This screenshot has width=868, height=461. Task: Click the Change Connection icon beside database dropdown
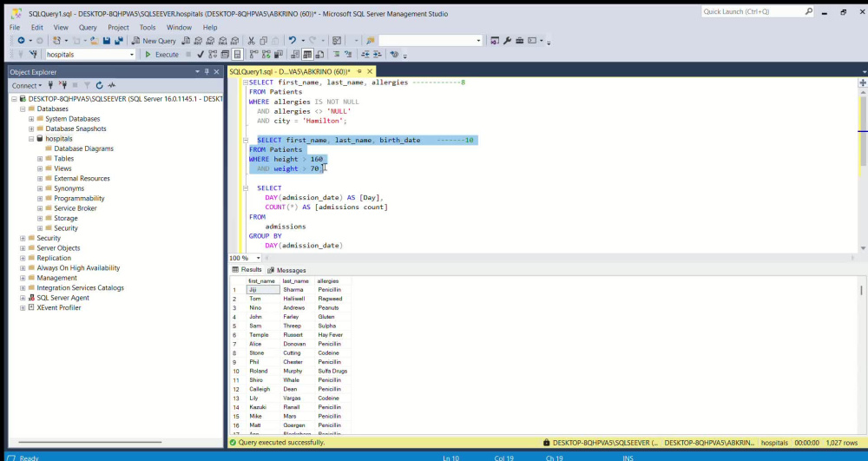[x=33, y=54]
